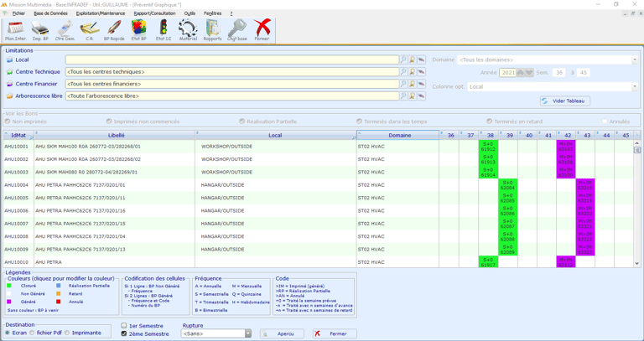The width and height of the screenshot is (644, 341).
Task: Click the Local text input field
Action: 231,60
